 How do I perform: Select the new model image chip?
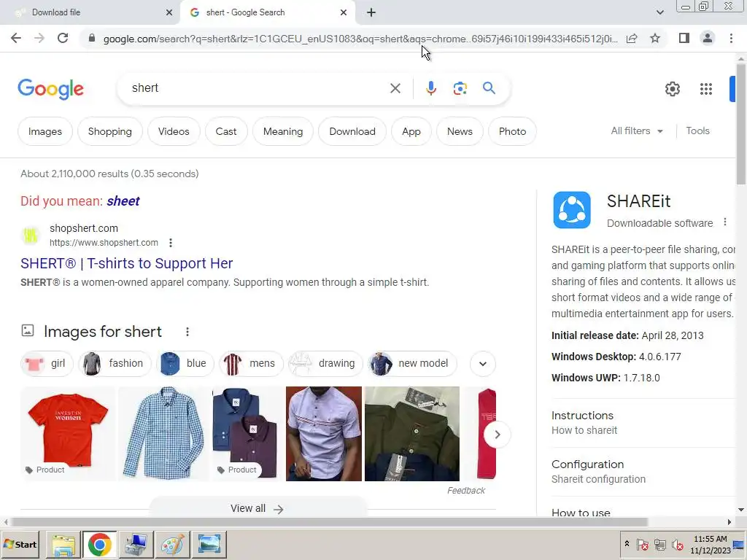(x=412, y=364)
